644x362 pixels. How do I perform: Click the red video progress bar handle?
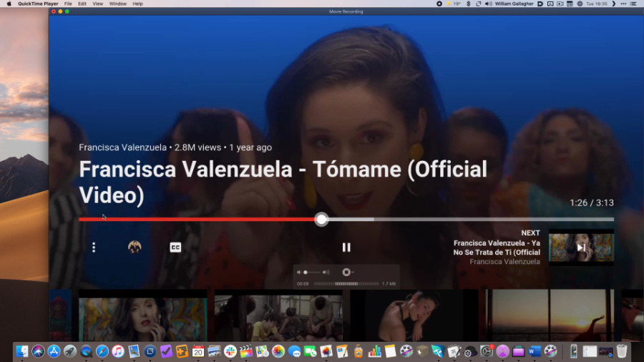click(321, 219)
